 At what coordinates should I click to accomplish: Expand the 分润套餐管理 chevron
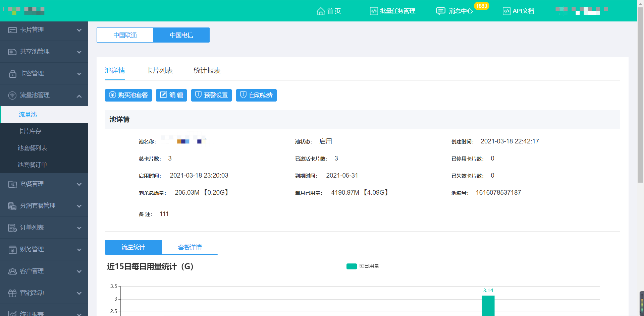79,206
